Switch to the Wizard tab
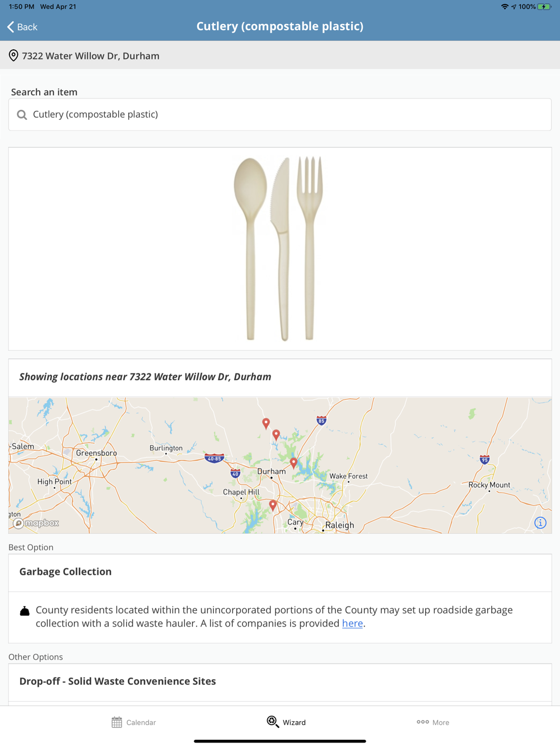Screen dimensions: 560x747 point(286,722)
